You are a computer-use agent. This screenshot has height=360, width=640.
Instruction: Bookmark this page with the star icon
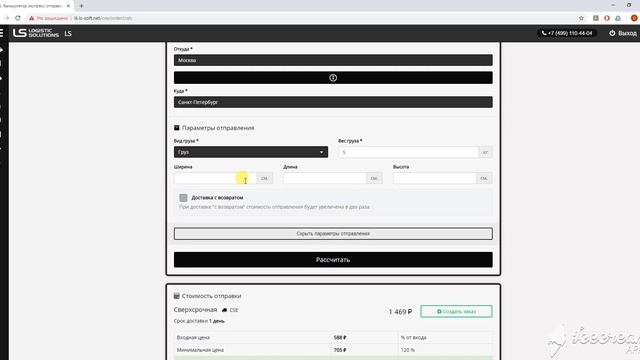pyautogui.click(x=581, y=18)
